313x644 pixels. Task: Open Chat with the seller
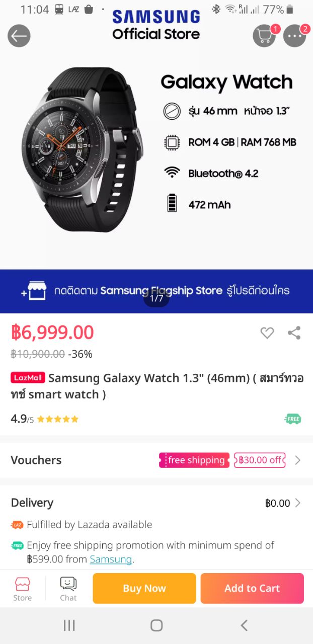pos(68,589)
